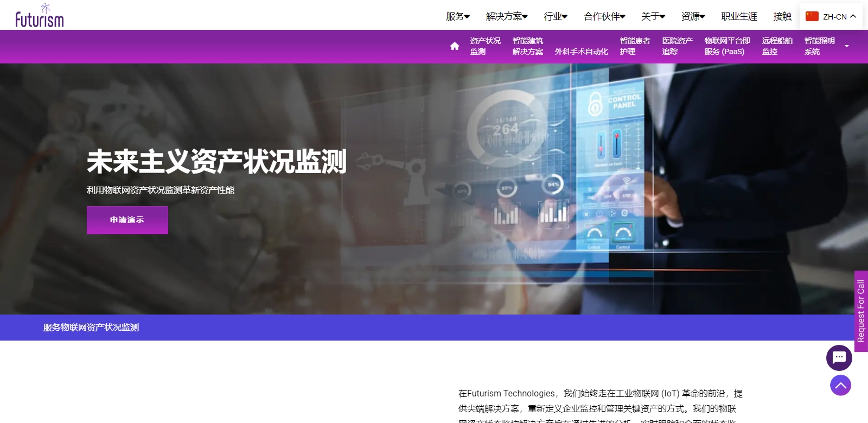Go to the home icon in purple bar
This screenshot has height=423, width=868.
point(455,46)
